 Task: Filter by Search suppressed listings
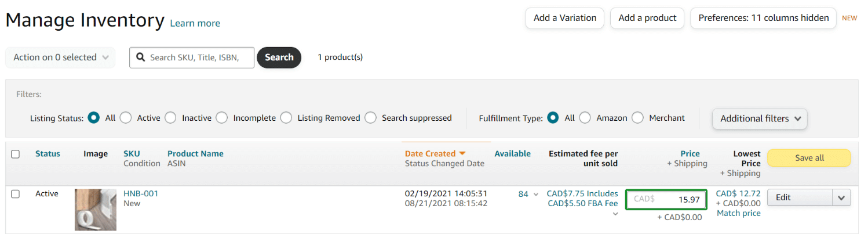coord(370,118)
